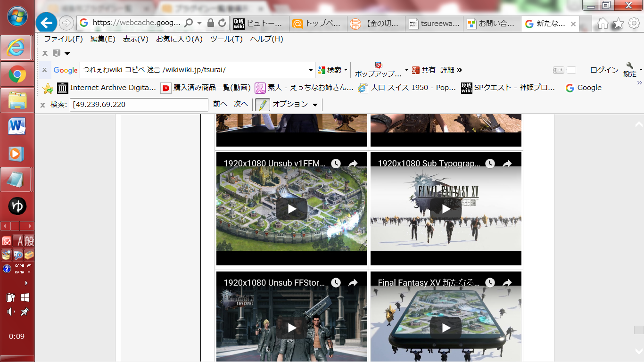The width and height of the screenshot is (644, 362).
Task: Open Microsoft Word from taskbar
Action: pyautogui.click(x=17, y=127)
